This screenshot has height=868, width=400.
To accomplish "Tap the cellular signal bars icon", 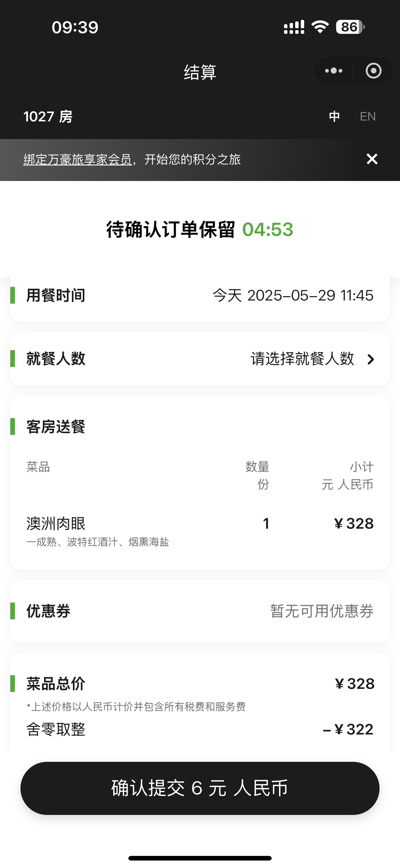I will [294, 27].
